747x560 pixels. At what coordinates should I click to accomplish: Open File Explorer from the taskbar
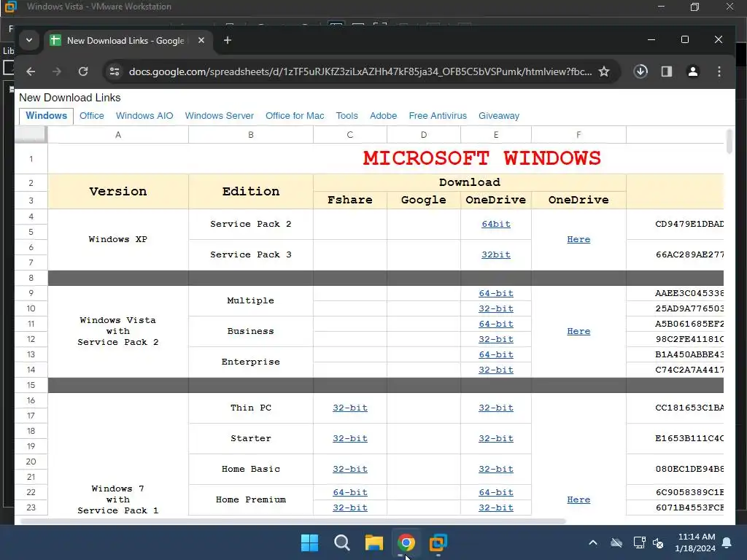tap(374, 542)
